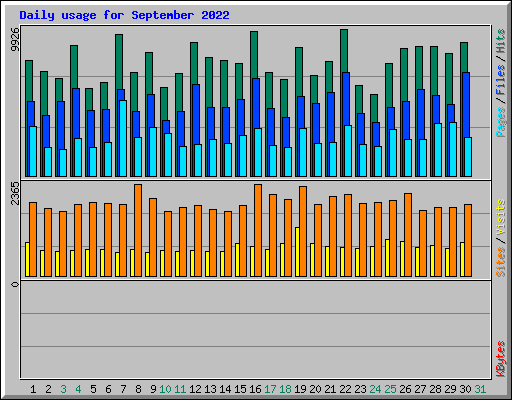Image resolution: width=512 pixels, height=400 pixels.
Task: Click the orange Sites bar for day 19
Action: [303, 231]
